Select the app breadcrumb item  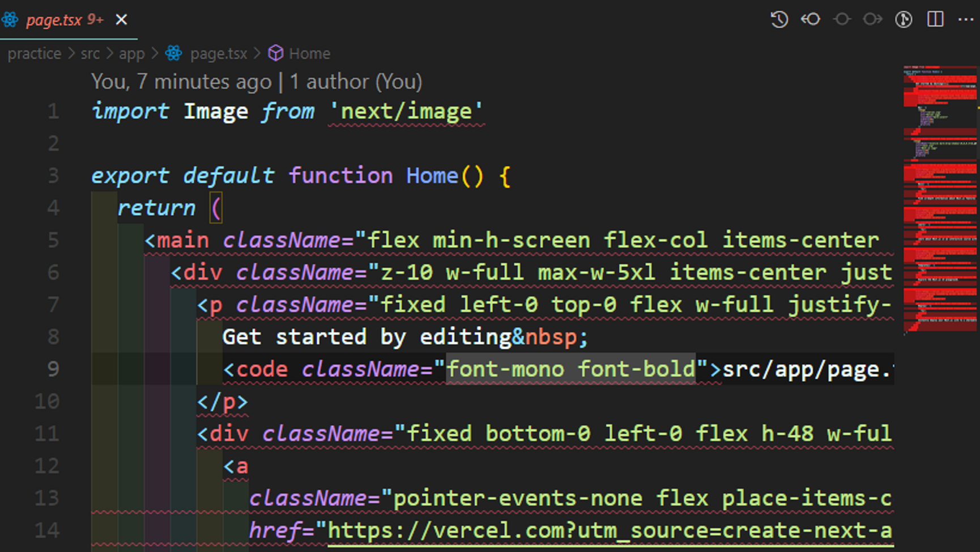coord(132,53)
